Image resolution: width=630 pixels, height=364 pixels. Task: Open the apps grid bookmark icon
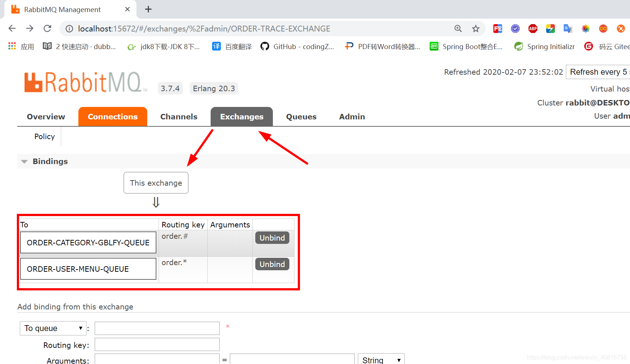[12, 46]
